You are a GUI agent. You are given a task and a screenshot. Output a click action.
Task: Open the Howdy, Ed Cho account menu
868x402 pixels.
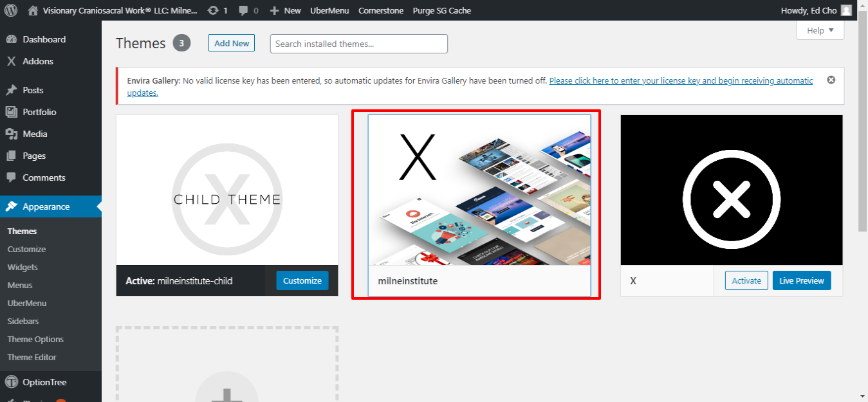point(817,10)
